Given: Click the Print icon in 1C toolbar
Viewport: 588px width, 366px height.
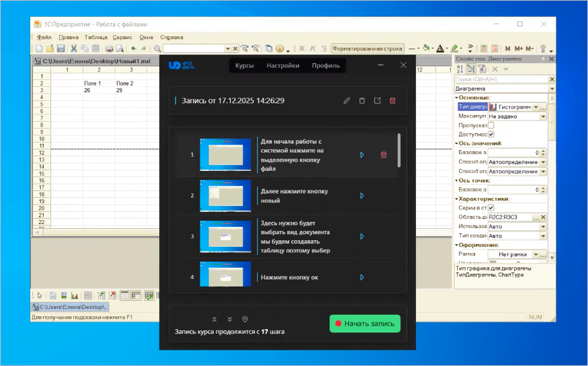Looking at the screenshot, I should [x=109, y=48].
